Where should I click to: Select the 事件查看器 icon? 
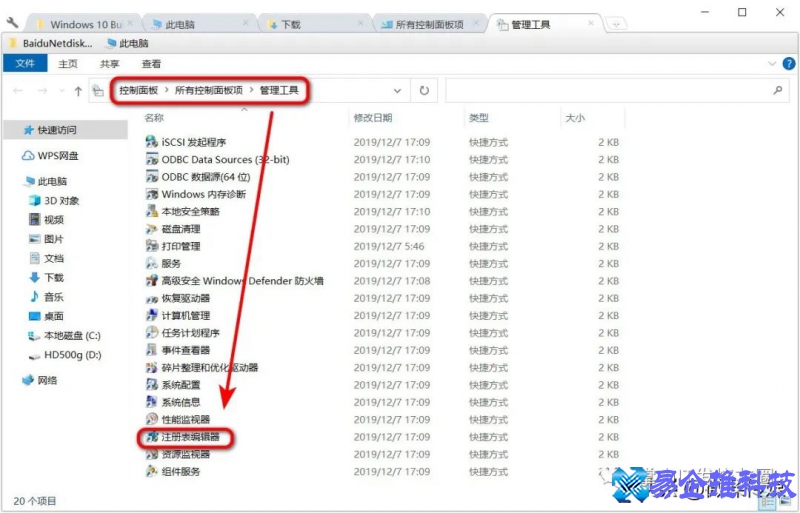pyautogui.click(x=152, y=350)
